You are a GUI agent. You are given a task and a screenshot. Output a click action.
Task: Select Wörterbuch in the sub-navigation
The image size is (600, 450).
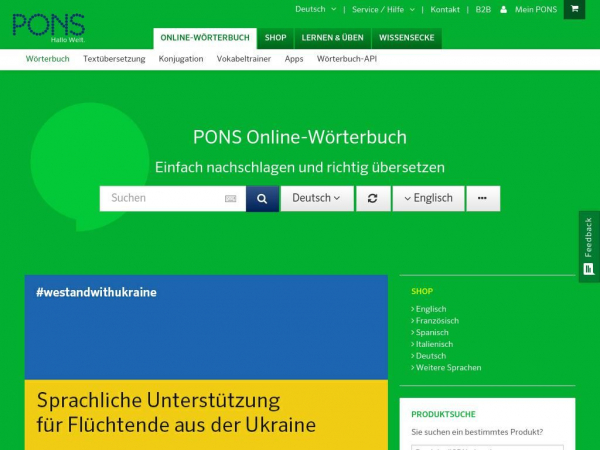tap(47, 59)
